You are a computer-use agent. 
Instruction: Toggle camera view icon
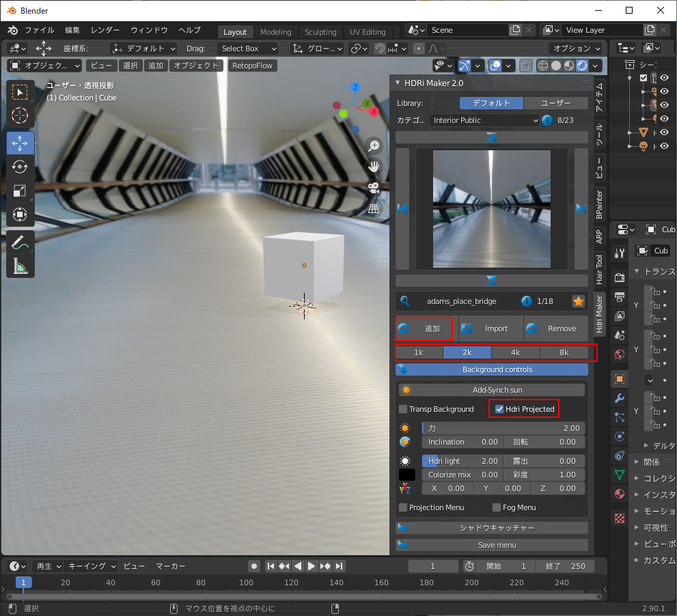coord(374,188)
